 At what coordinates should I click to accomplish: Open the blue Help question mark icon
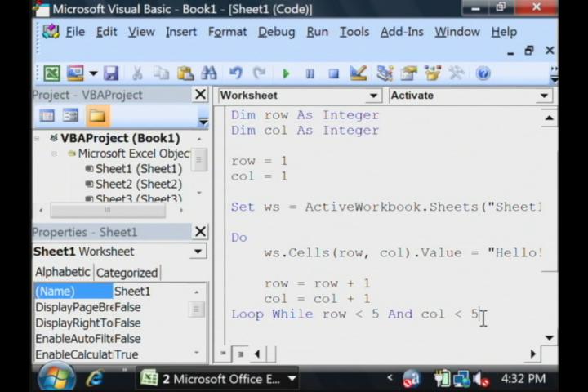point(483,73)
